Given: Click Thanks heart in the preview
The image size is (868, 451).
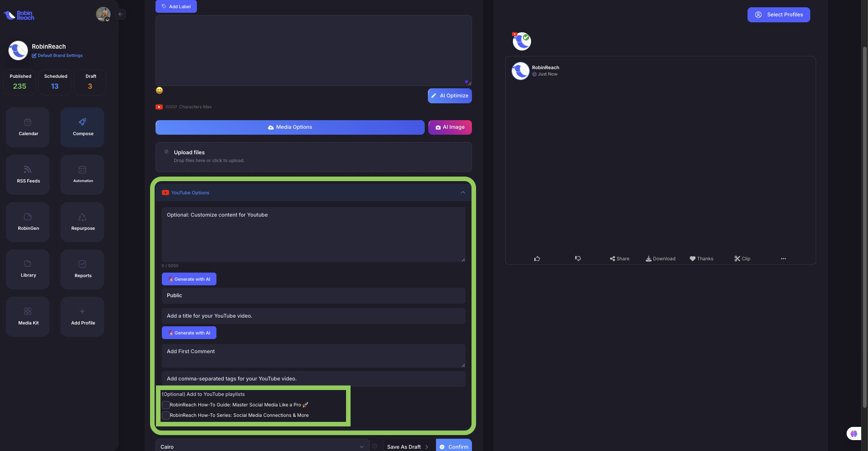Looking at the screenshot, I should click(702, 258).
